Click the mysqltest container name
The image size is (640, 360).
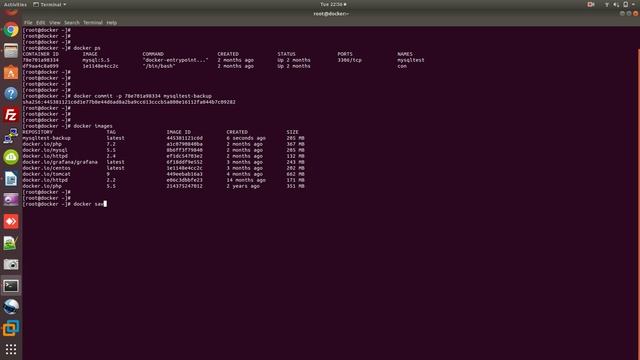click(411, 60)
